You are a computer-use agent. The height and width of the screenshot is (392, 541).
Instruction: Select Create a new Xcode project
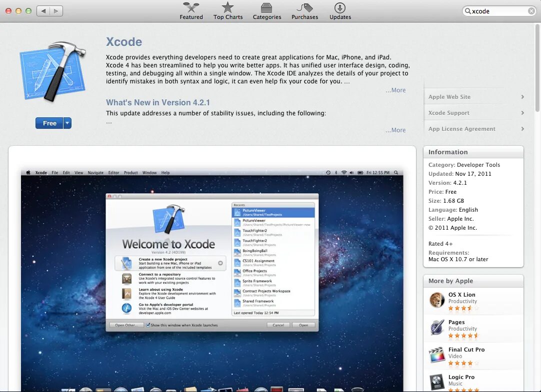(x=170, y=263)
